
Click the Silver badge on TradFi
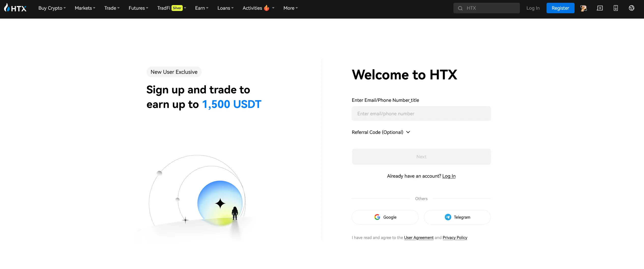(x=177, y=8)
